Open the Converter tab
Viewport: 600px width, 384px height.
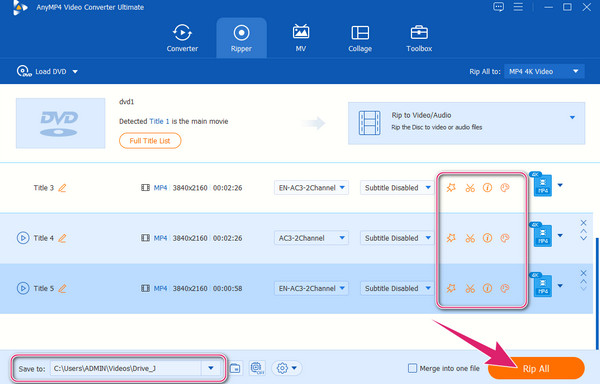[182, 38]
